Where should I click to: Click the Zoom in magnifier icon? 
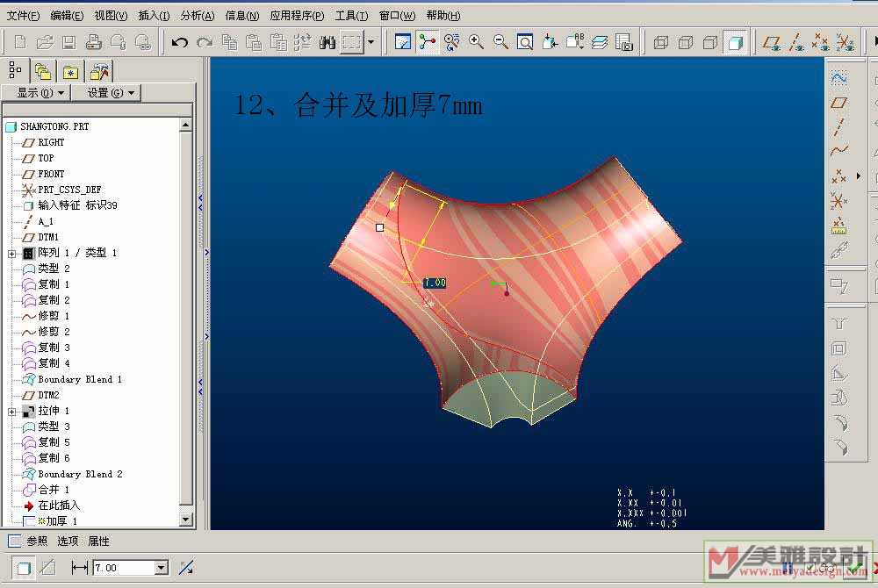pyautogui.click(x=476, y=42)
